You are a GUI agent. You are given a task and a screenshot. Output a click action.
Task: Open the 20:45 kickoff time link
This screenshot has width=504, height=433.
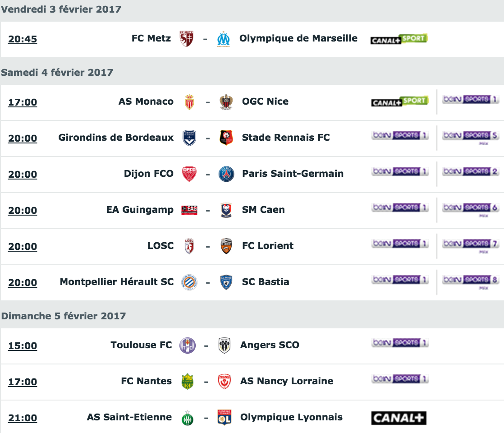[x=23, y=39]
